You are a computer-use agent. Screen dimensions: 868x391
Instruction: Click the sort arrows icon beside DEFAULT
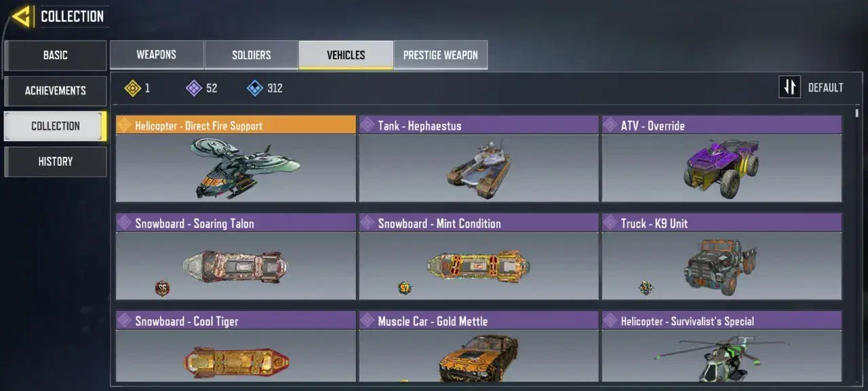(790, 88)
